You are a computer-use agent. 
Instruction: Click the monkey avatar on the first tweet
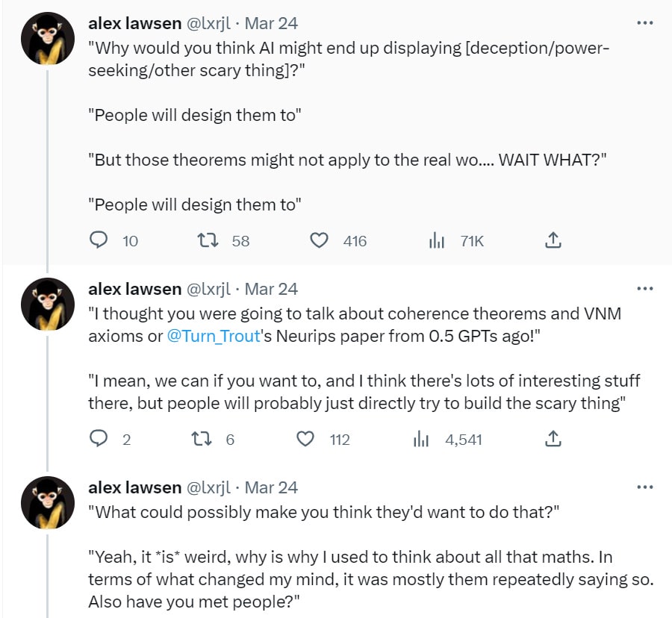point(48,39)
